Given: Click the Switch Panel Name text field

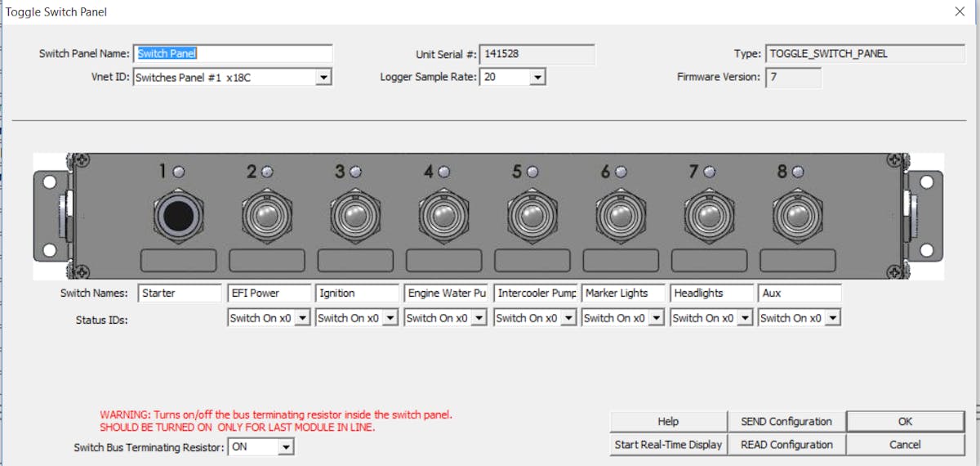Looking at the screenshot, I should [233, 54].
